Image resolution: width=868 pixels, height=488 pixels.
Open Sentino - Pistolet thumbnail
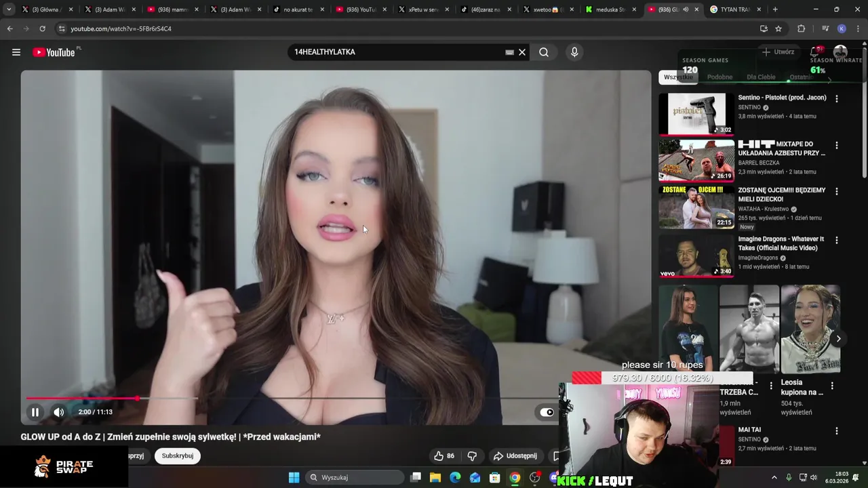tap(696, 115)
